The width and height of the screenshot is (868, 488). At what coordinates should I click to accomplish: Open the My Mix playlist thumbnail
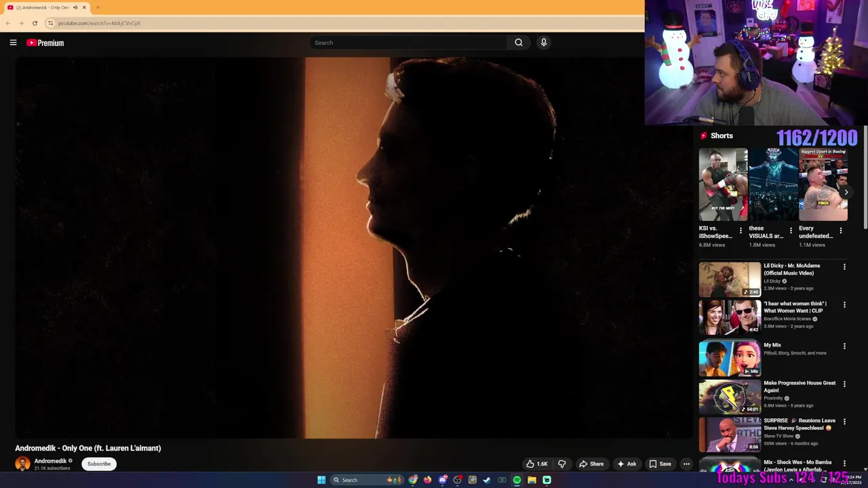(x=730, y=358)
